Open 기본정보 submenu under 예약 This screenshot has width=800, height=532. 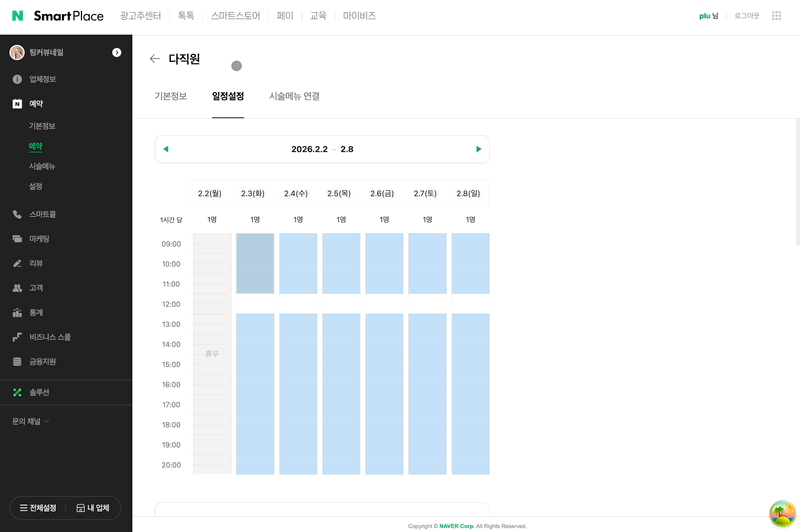tap(42, 126)
